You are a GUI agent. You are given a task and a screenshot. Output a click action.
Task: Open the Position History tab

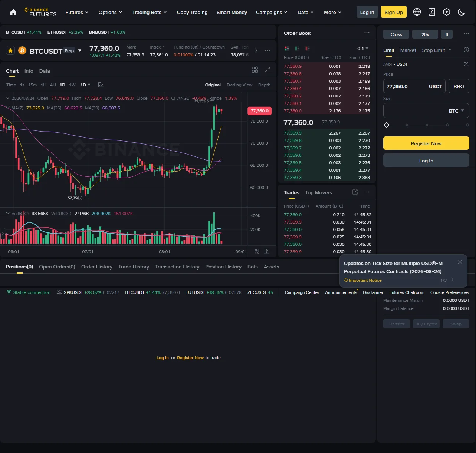click(x=223, y=267)
